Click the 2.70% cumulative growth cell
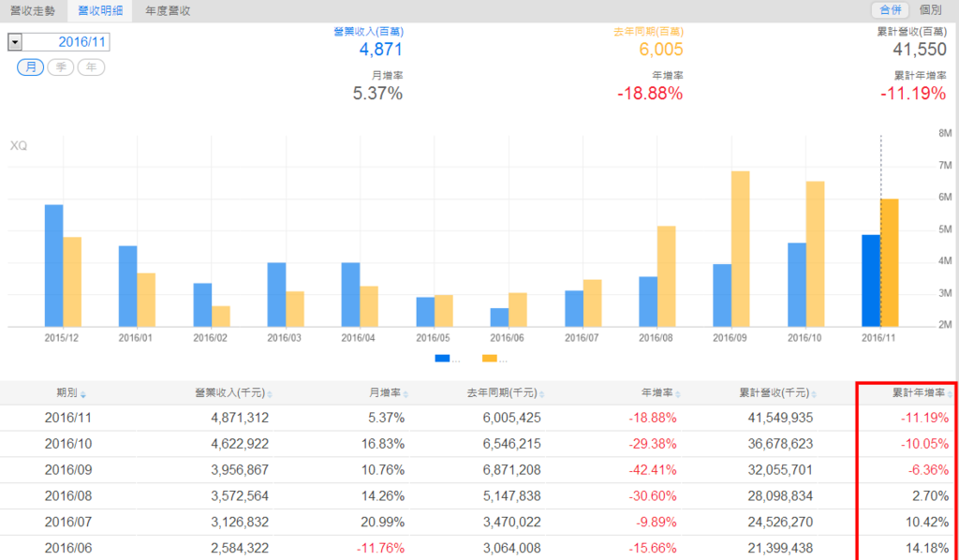This screenshot has width=959, height=560. point(931,495)
